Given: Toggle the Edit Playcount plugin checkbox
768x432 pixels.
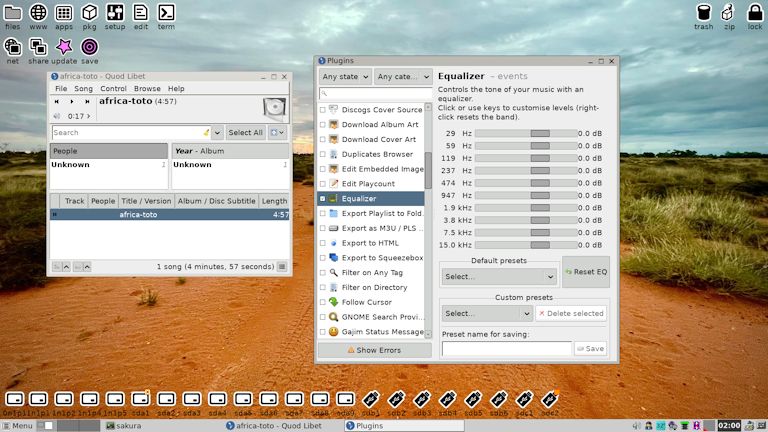Looking at the screenshot, I should tap(322, 184).
